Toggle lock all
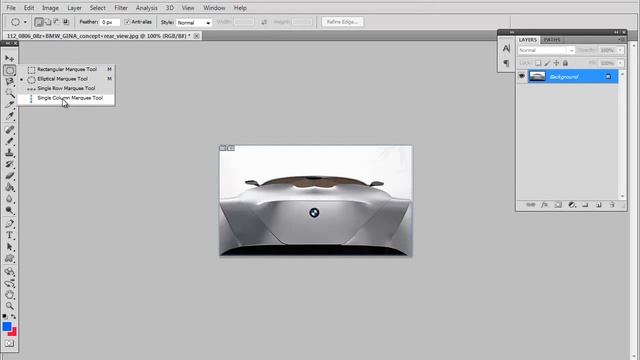Screen dimensions: 640x360 565,63
